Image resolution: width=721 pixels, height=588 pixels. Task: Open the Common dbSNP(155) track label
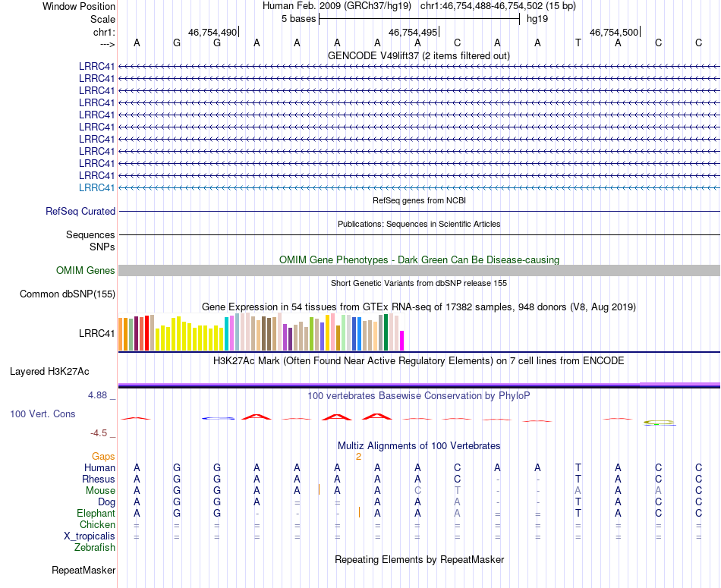click(68, 294)
